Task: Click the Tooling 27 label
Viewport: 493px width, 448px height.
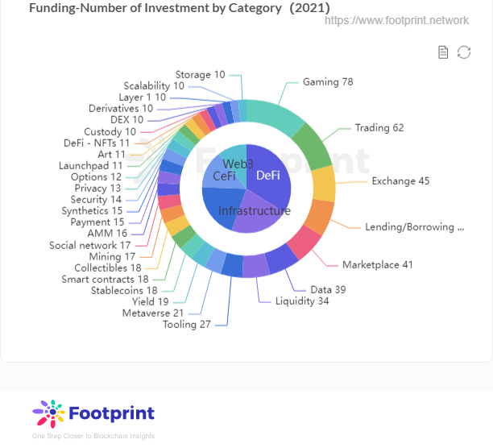Action: coord(187,325)
